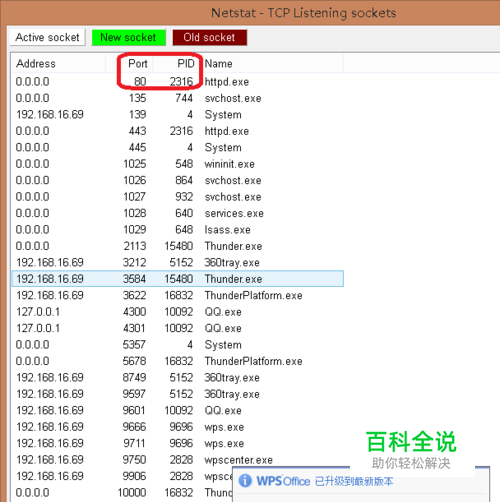
Task: Click the green New socket button
Action: (128, 37)
